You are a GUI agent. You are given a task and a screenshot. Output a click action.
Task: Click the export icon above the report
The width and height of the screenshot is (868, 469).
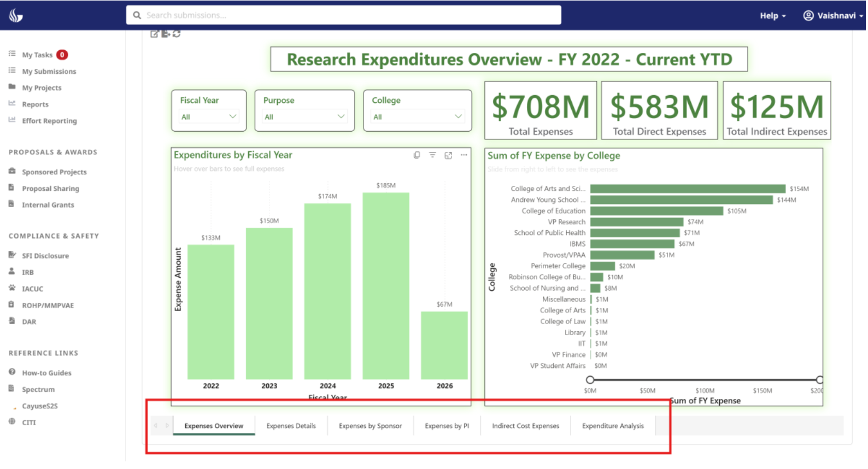coord(165,34)
